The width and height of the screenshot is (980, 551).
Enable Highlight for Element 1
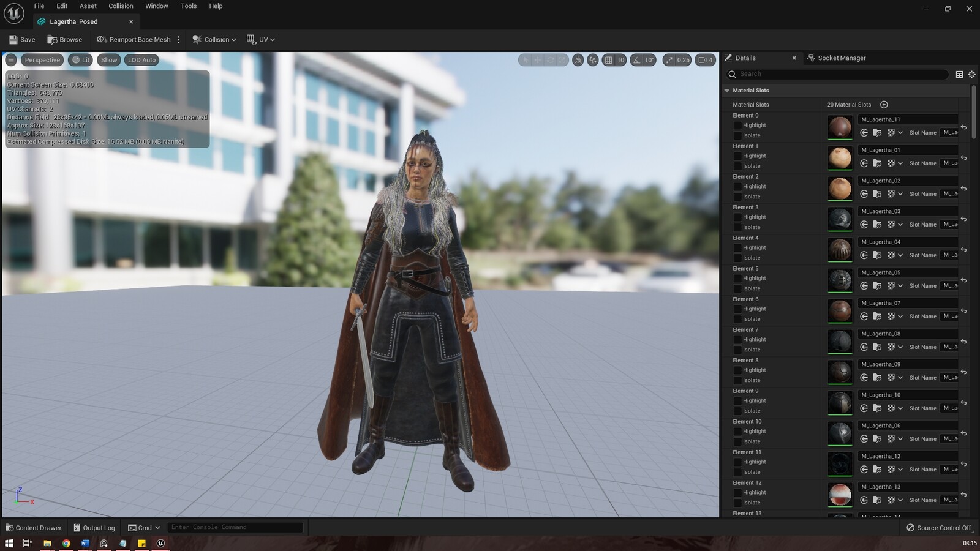coord(737,156)
